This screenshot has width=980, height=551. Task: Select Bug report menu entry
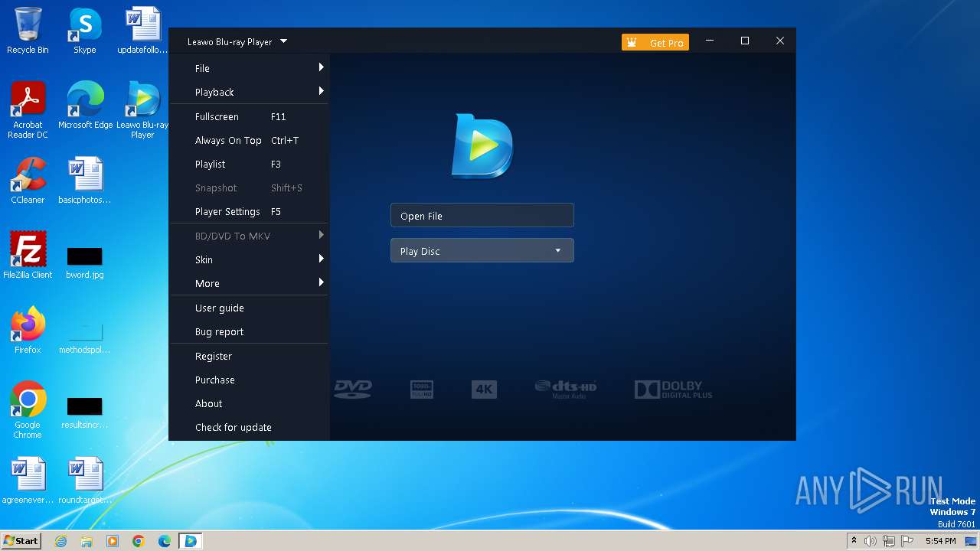coord(250,331)
